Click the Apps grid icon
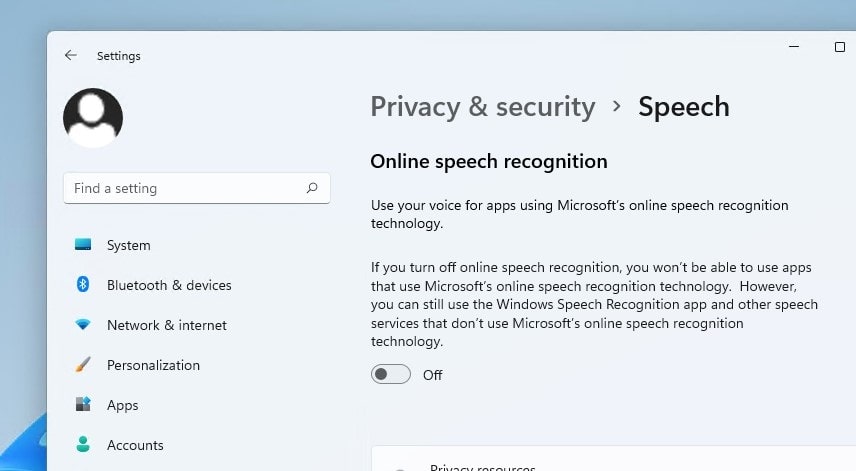856x471 pixels. tap(83, 405)
